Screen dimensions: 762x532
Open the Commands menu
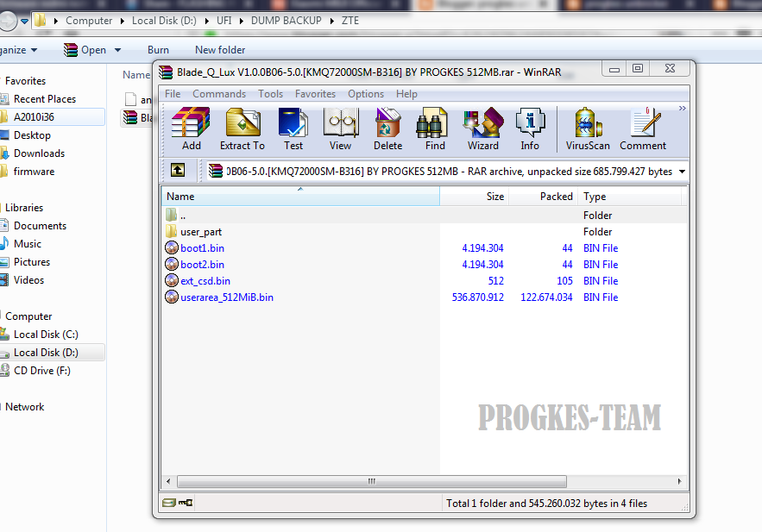tap(219, 94)
